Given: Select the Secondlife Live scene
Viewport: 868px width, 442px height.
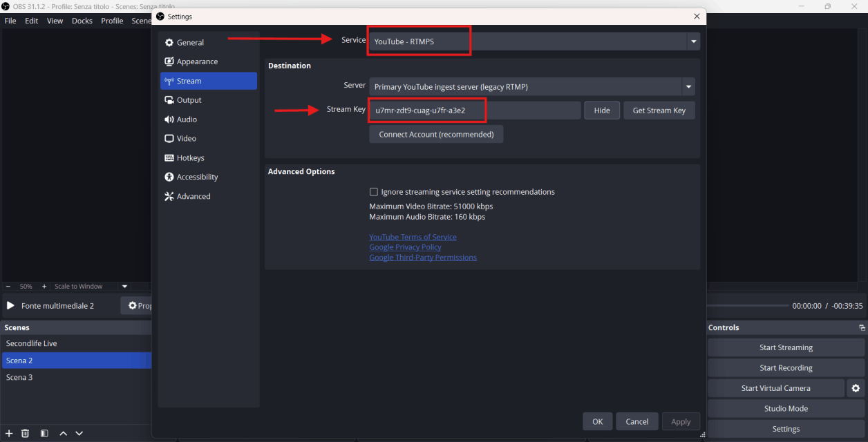Looking at the screenshot, I should point(76,343).
